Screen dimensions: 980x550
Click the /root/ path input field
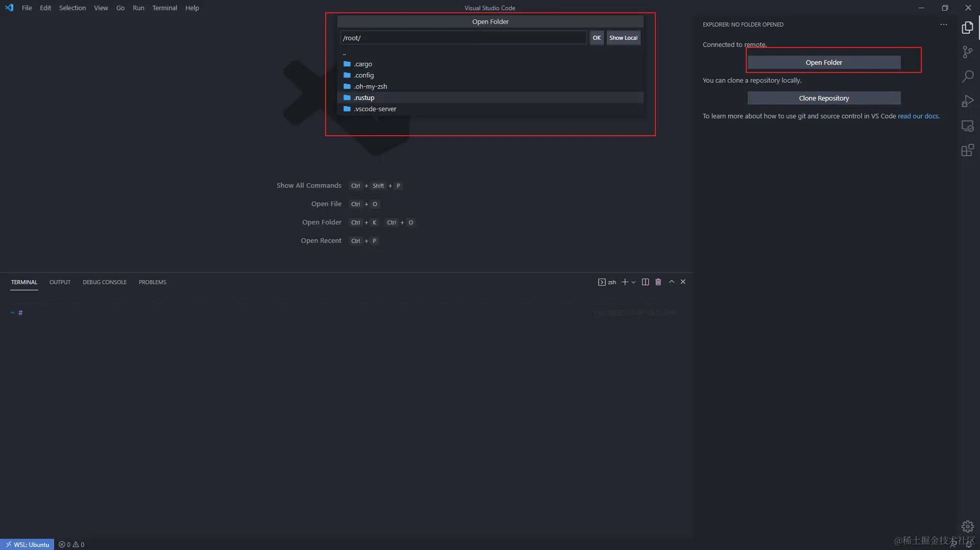click(x=463, y=38)
